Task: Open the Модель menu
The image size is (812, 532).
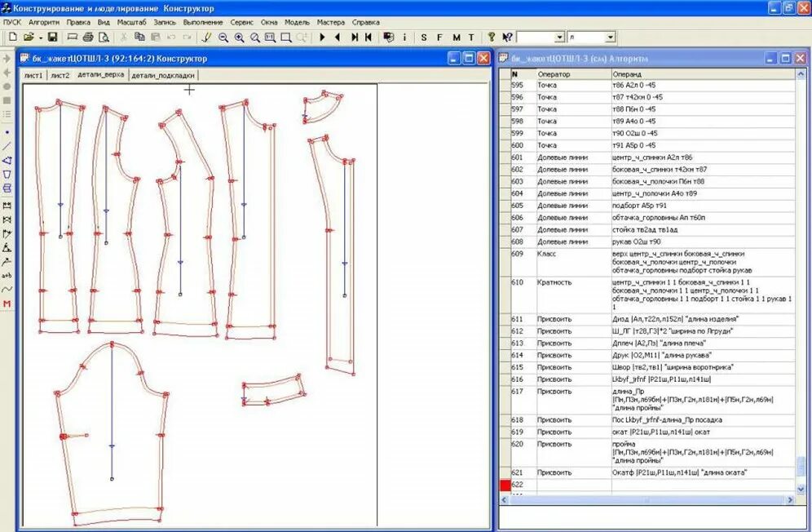Action: (x=298, y=22)
